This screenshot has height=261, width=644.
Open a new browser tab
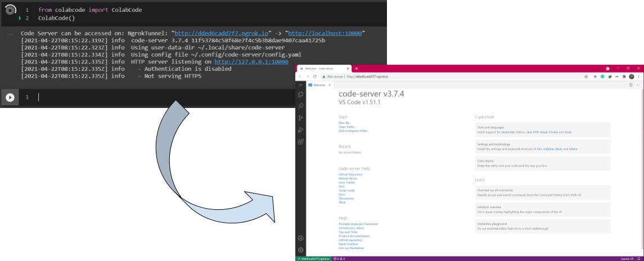(357, 69)
